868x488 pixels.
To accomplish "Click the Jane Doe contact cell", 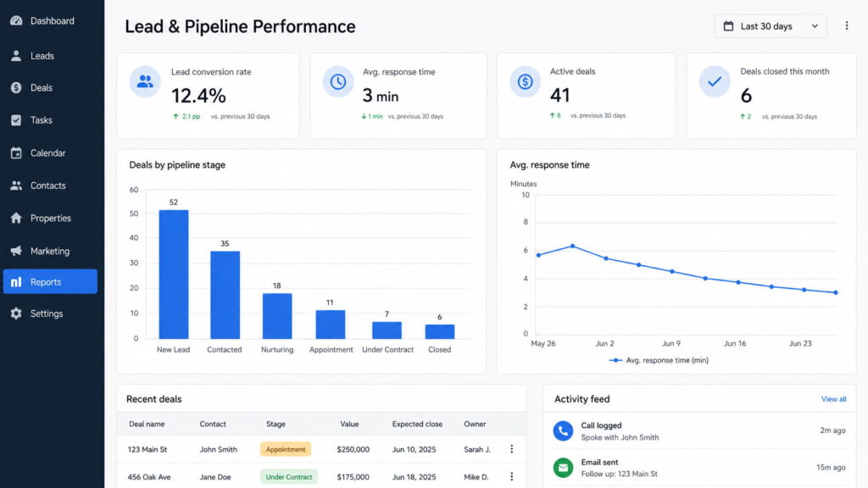I will pos(215,476).
